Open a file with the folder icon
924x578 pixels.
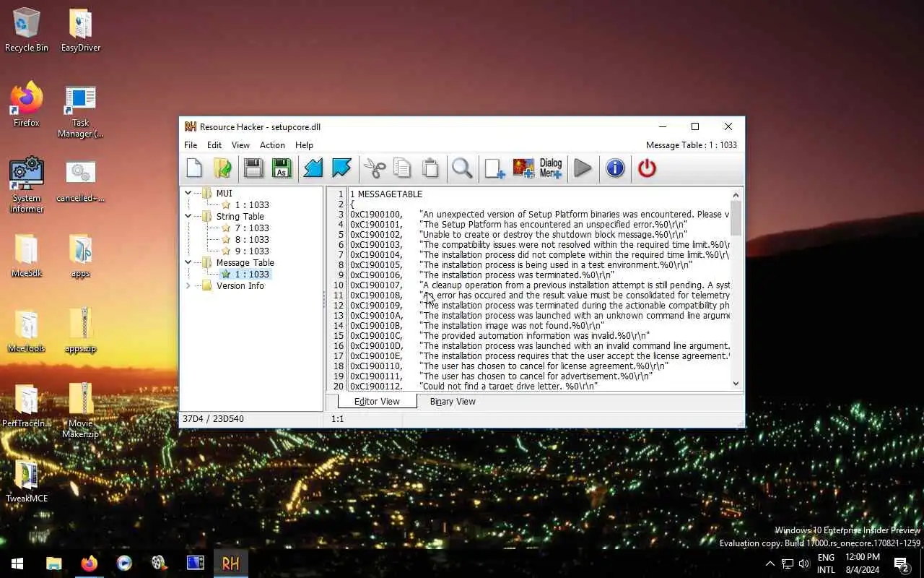click(223, 168)
